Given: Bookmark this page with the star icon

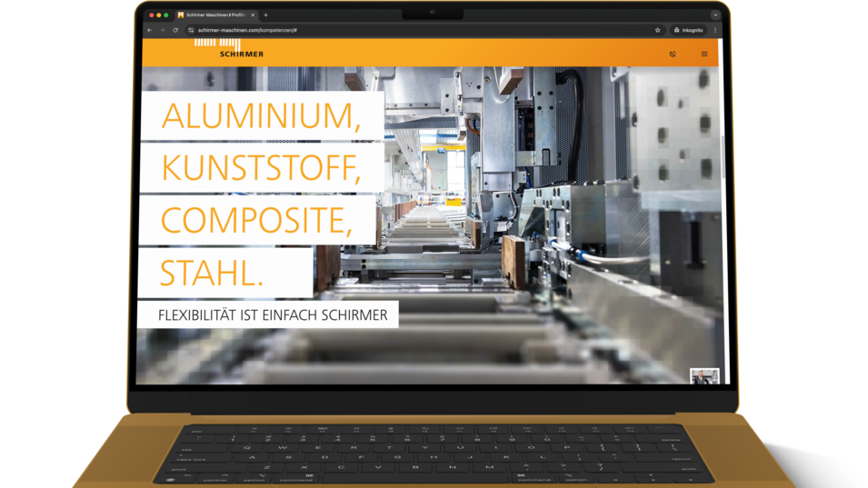Looking at the screenshot, I should (657, 30).
